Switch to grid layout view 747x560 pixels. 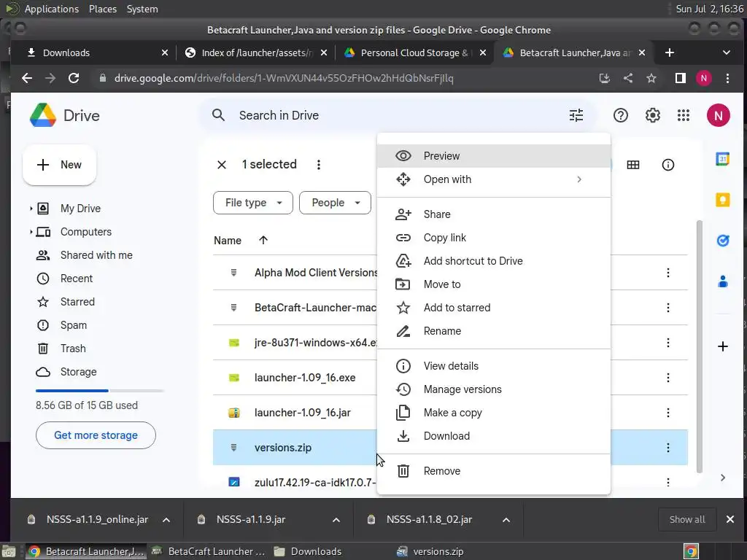[x=632, y=165]
